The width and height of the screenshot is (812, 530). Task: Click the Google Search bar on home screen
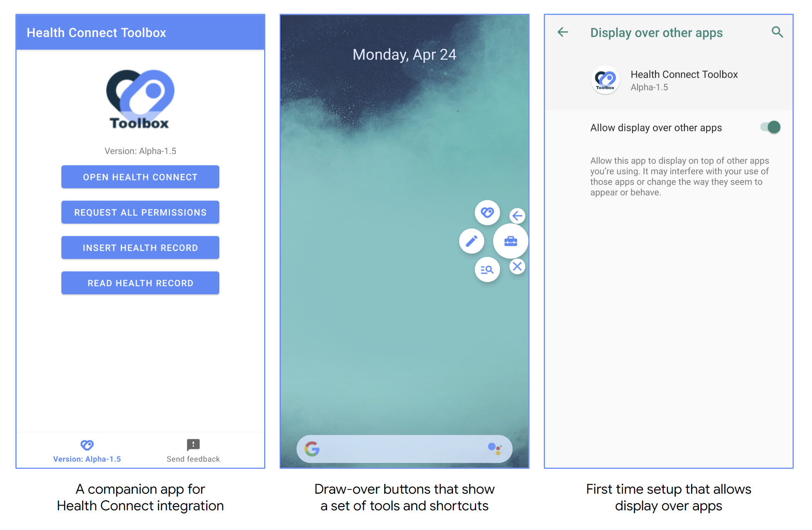click(x=407, y=448)
